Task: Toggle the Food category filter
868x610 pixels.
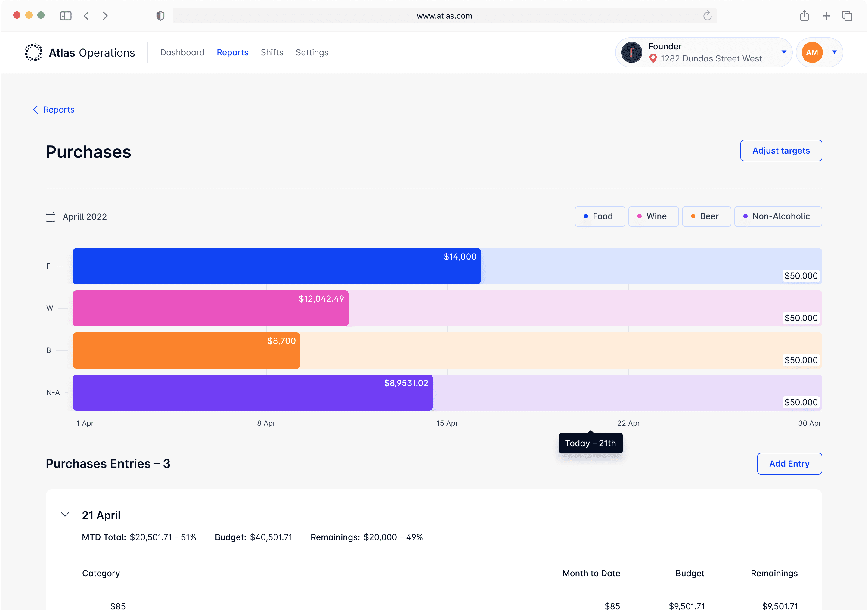Action: pos(600,216)
